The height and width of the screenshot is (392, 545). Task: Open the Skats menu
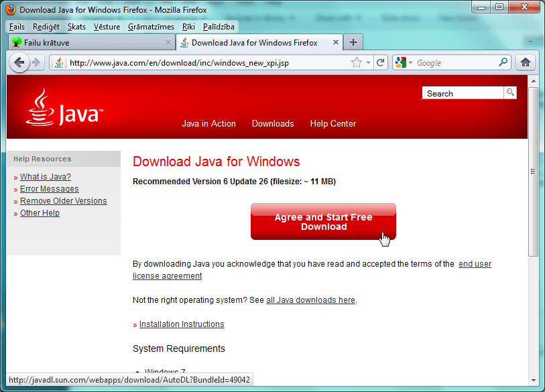[76, 27]
